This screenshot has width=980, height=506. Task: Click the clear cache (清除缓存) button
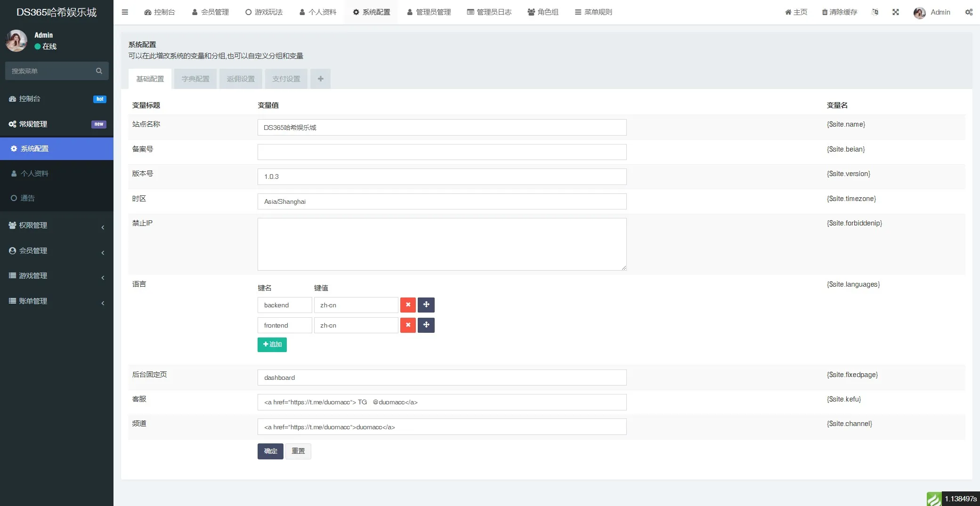(x=839, y=12)
